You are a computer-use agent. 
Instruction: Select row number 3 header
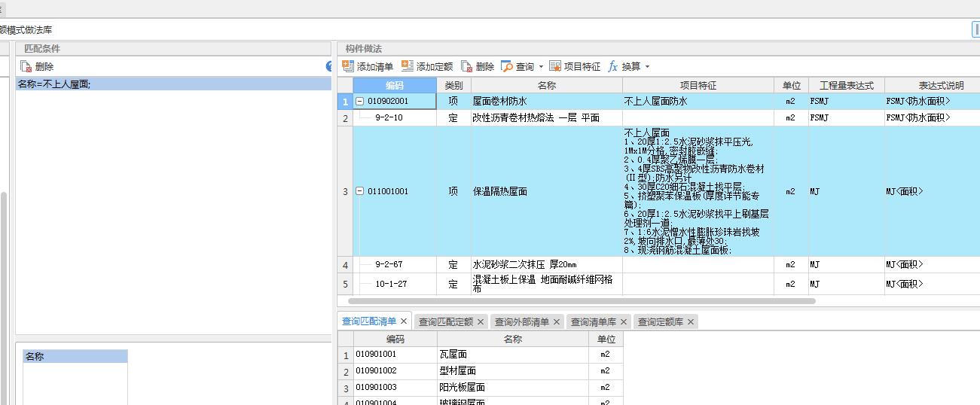tap(346, 191)
